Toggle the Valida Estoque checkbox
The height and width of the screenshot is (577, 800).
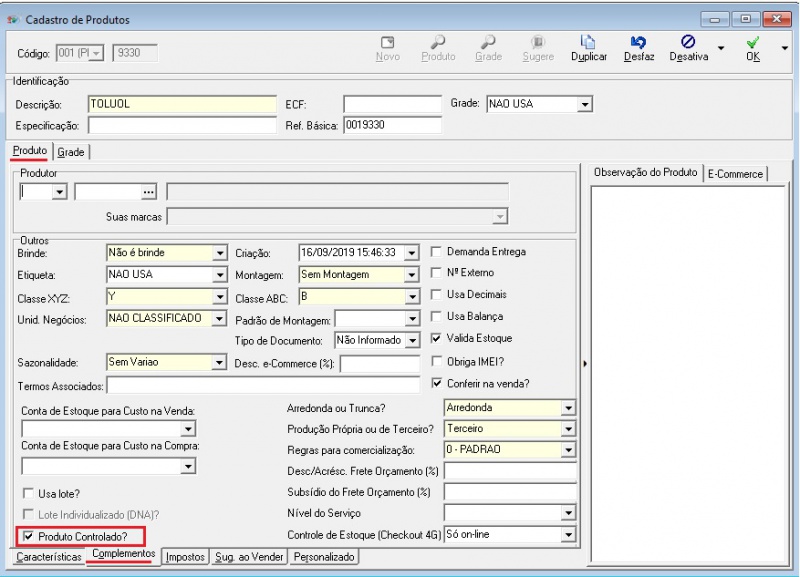tap(436, 338)
